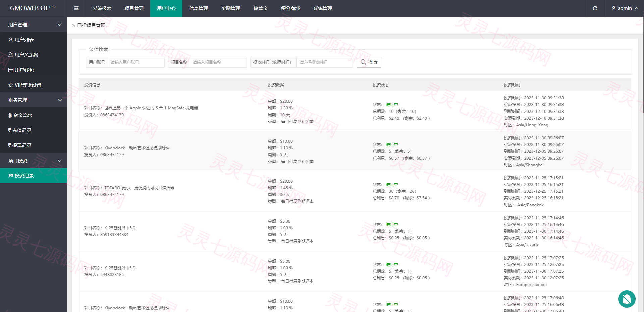Focus the 用户账号 input field
Screen dimensions: 644x312
coord(136,62)
